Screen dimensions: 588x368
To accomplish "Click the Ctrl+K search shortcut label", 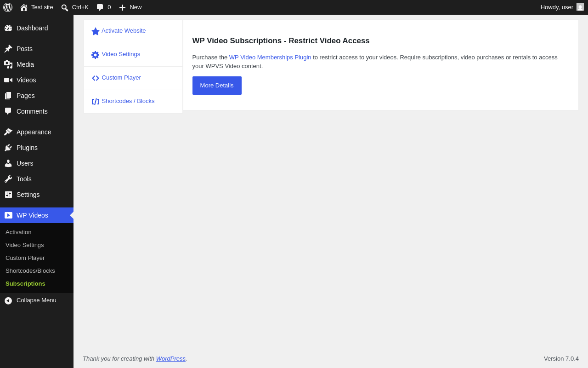I will 80,7.
